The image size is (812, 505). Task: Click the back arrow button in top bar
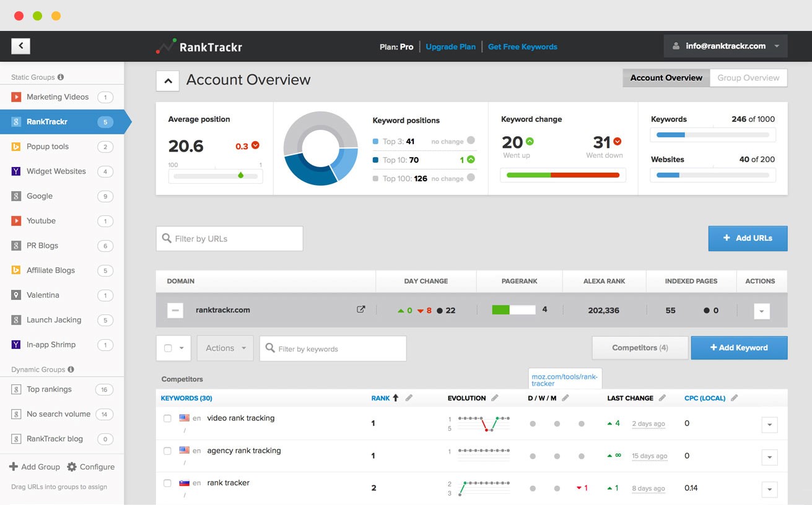point(20,46)
